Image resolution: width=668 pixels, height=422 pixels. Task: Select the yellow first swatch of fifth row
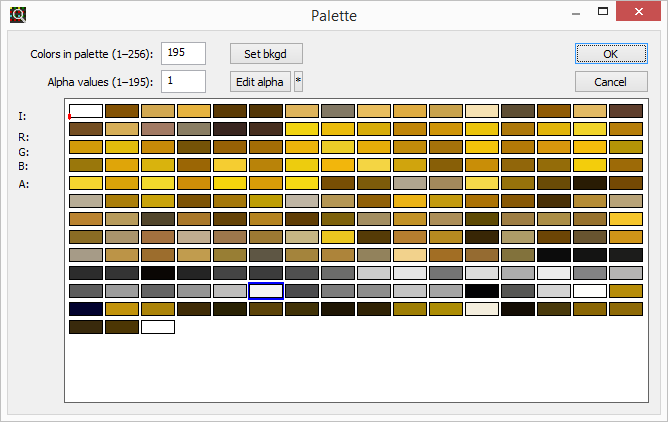pyautogui.click(x=86, y=183)
